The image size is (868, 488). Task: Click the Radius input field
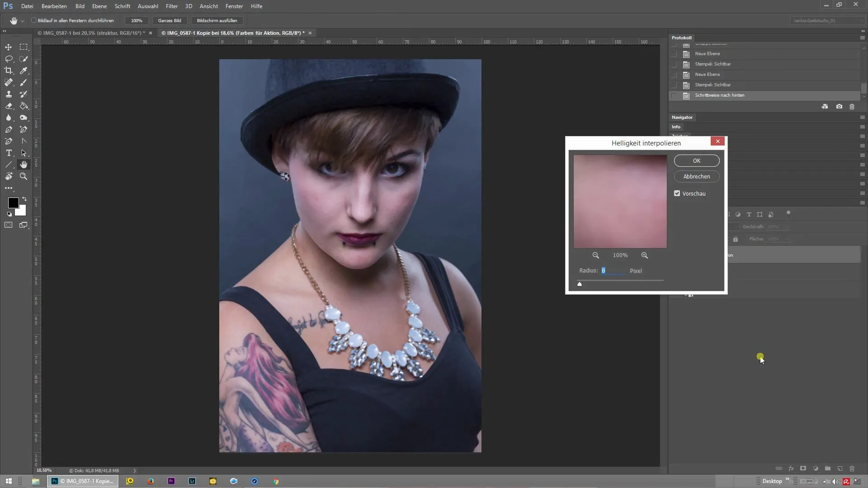tap(613, 270)
